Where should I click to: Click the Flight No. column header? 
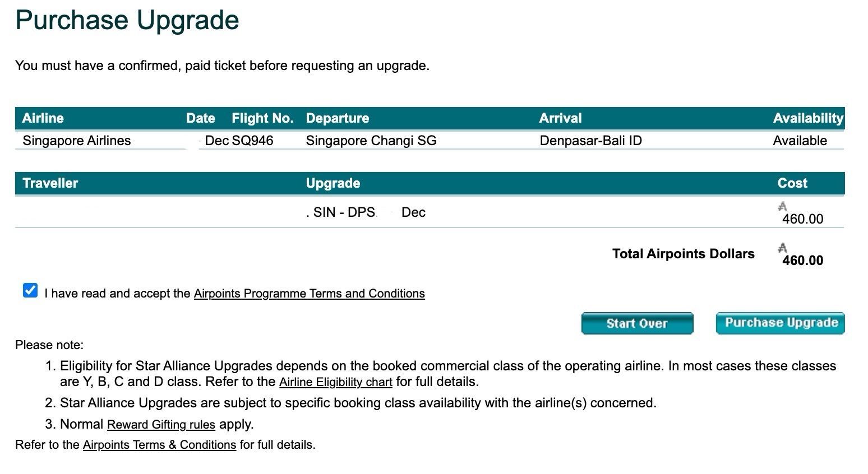[262, 118]
